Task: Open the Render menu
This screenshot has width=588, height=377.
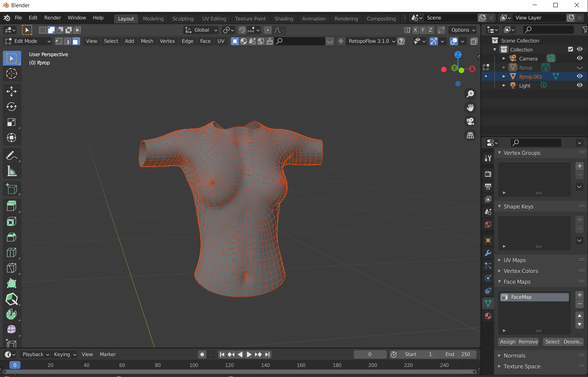Action: click(53, 18)
